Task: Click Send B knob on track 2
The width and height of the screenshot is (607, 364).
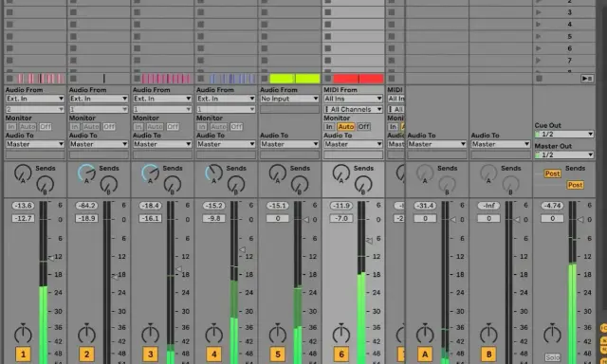Action: pyautogui.click(x=108, y=185)
